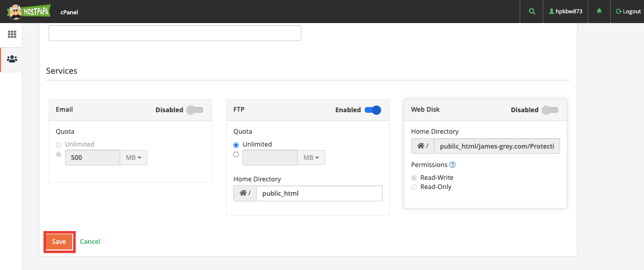Viewport: 644px width, 270px height.
Task: Open the hpkbw873 user menu
Action: coord(566,11)
